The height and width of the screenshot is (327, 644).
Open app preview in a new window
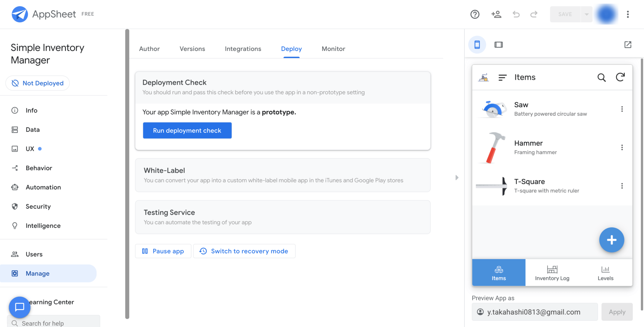(x=628, y=45)
